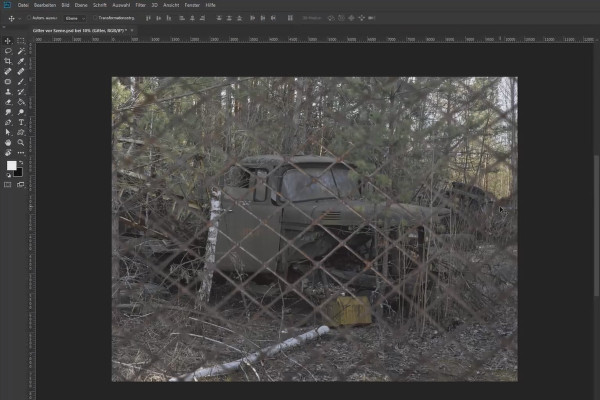Open the Ansicht menu

pyautogui.click(x=171, y=5)
